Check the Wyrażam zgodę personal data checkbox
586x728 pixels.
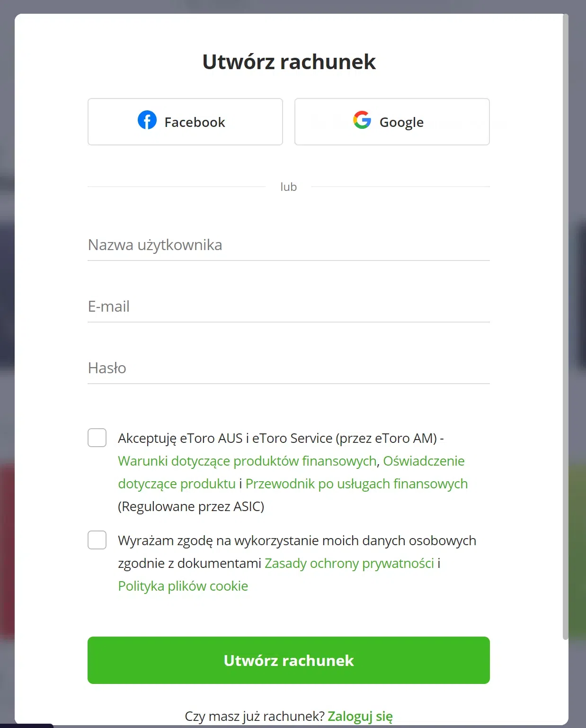pyautogui.click(x=97, y=540)
